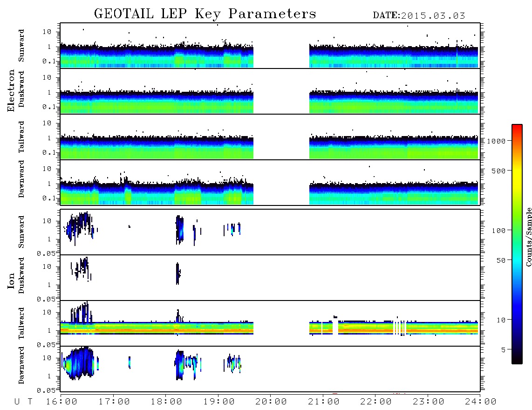Click the Electron Sunward axis label

21,46
